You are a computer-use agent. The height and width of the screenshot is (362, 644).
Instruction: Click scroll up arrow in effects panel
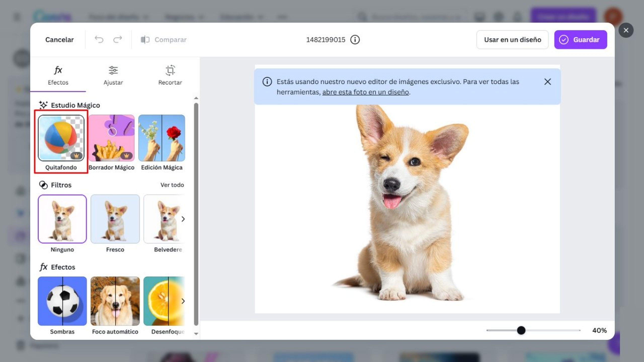[x=196, y=98]
